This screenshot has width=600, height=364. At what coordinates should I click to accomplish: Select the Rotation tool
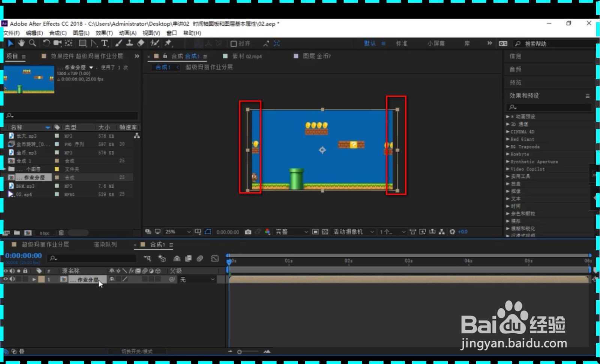tap(46, 43)
